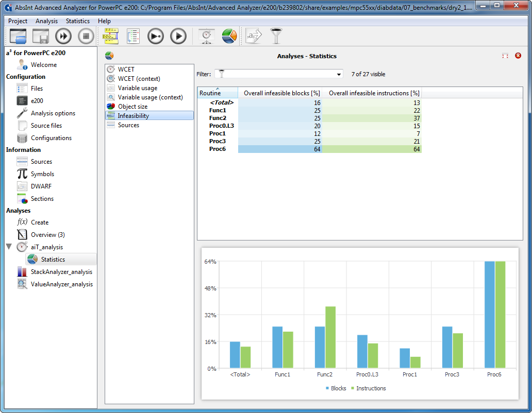Close the Analyses Statistics panel
Viewport: 532px width, 413px height.
[518, 56]
